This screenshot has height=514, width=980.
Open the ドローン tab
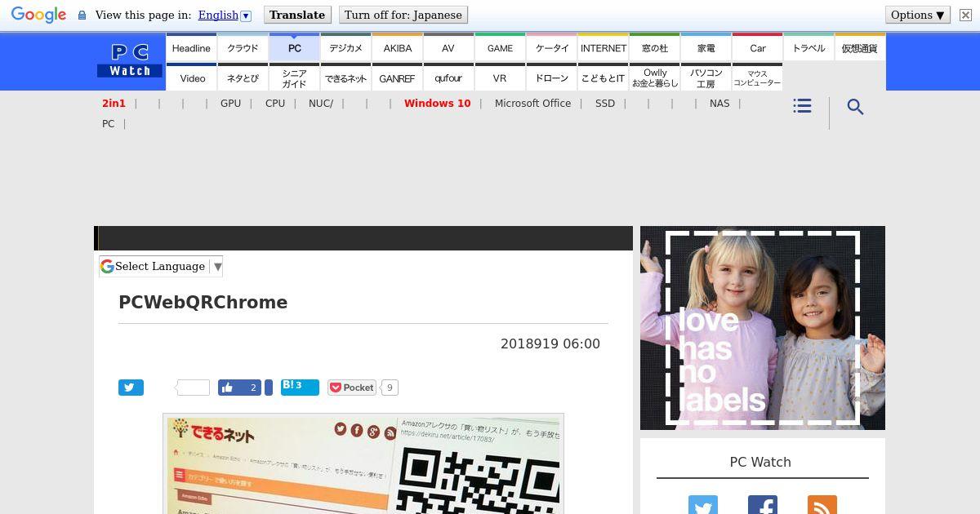click(551, 78)
